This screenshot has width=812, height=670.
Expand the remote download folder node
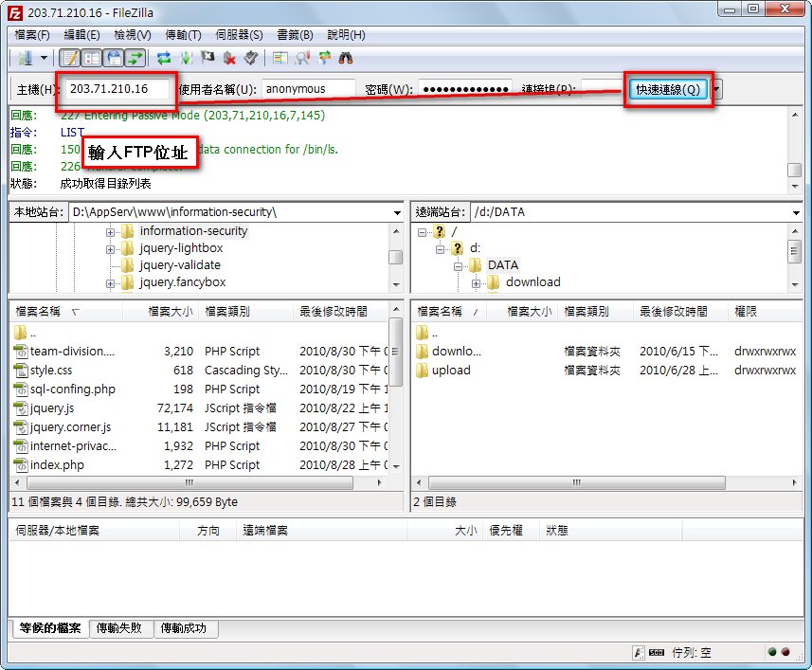tap(476, 283)
